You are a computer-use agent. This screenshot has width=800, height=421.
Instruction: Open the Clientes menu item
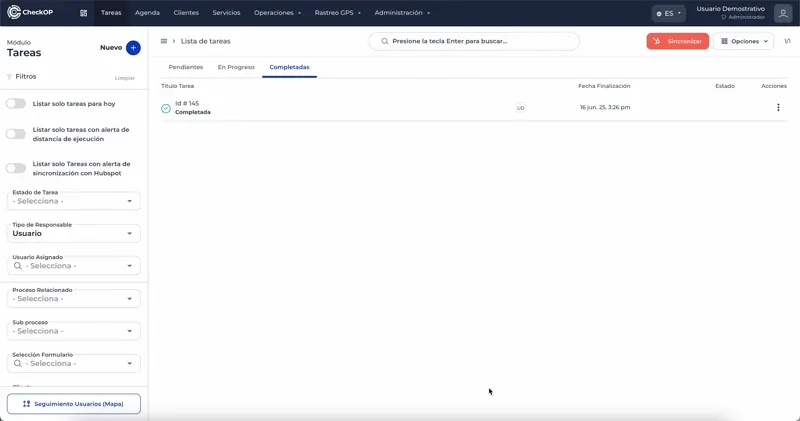coord(186,13)
